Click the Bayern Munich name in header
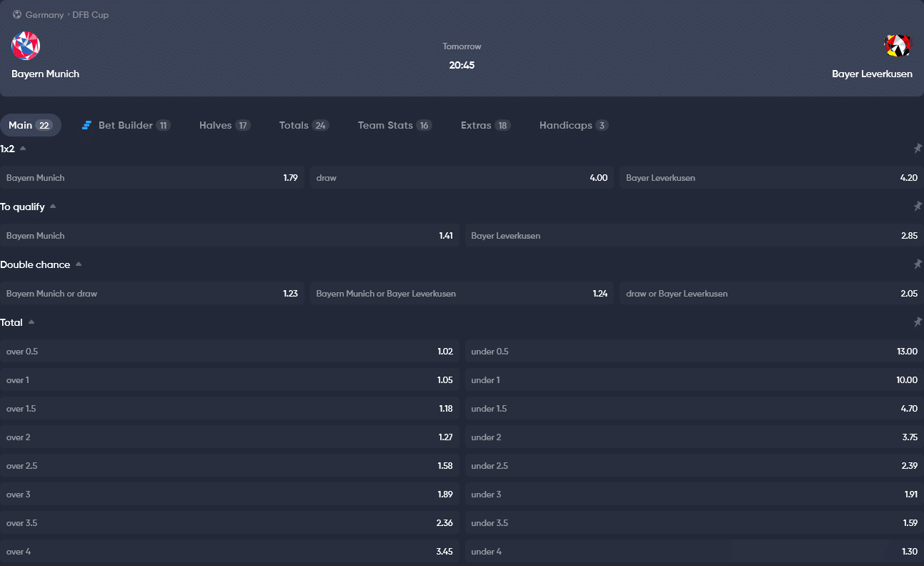This screenshot has height=566, width=924. point(45,74)
